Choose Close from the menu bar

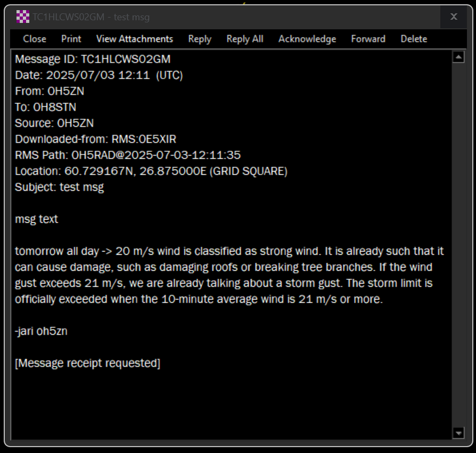[x=35, y=39]
